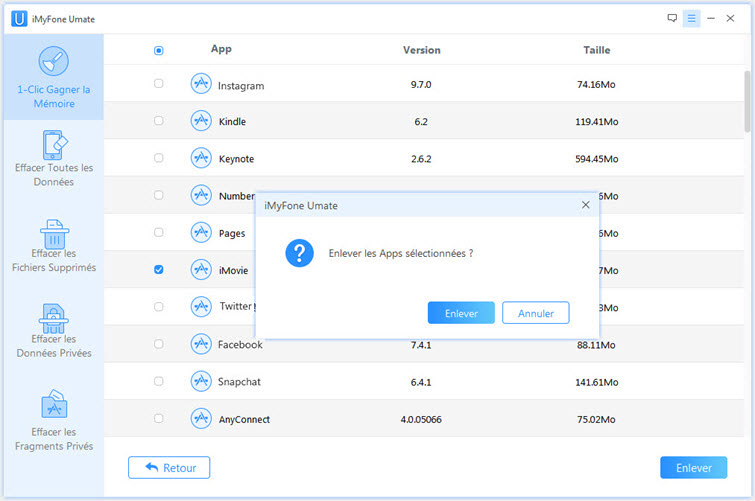755x501 pixels.
Task: Open Effacer les Données Privées shredder icon
Action: 53,318
